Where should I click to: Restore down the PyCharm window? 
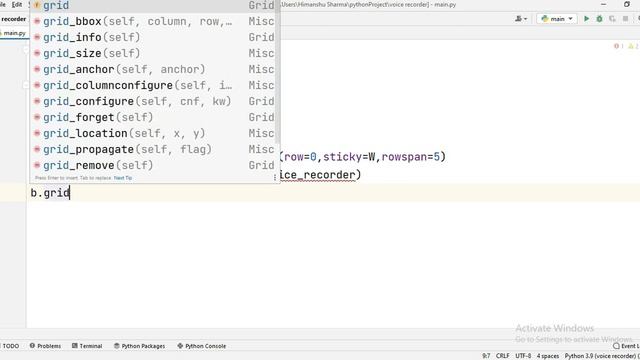pos(627,4)
